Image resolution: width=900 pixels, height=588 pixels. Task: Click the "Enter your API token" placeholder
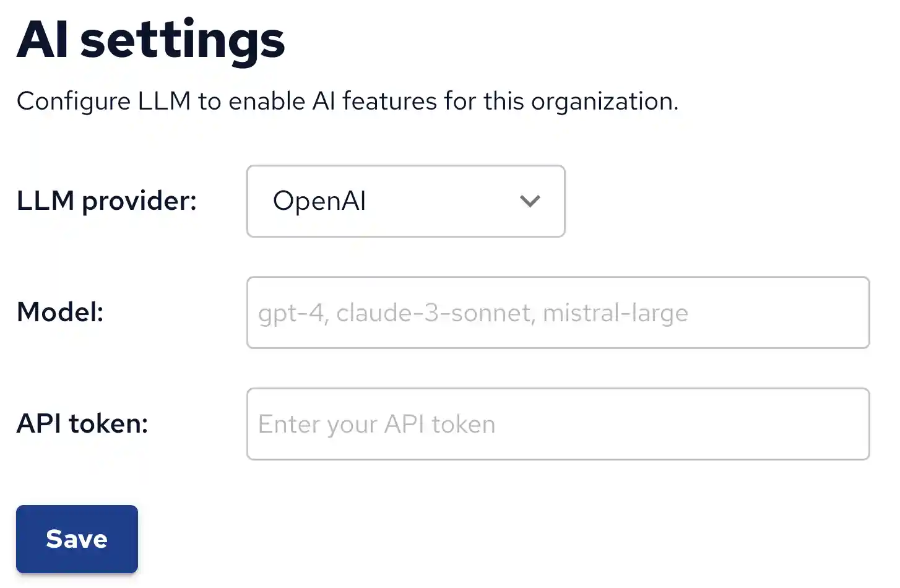point(376,425)
